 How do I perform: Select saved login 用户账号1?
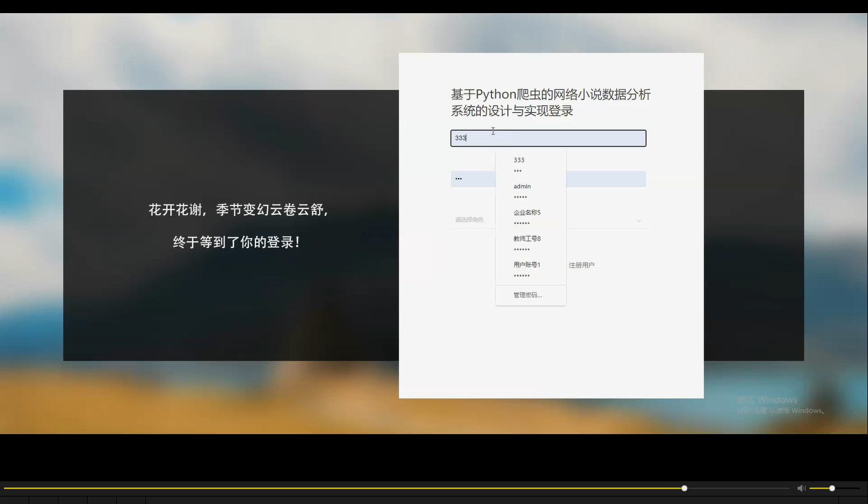(x=531, y=270)
